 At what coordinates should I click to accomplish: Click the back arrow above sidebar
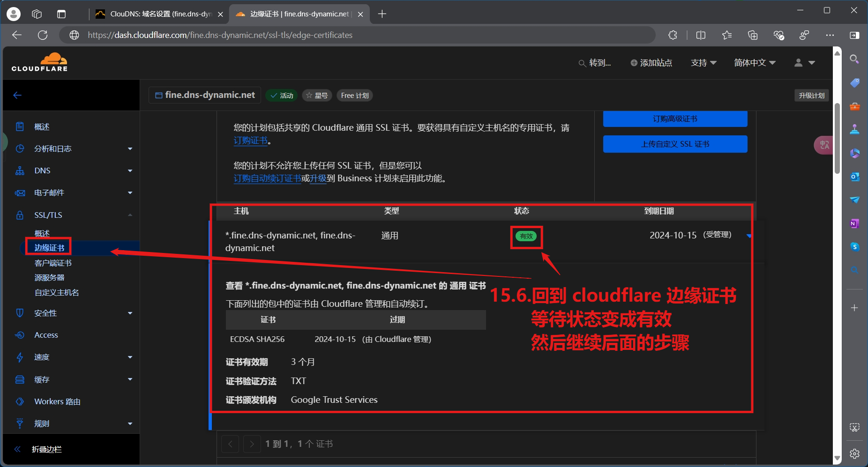coord(17,95)
